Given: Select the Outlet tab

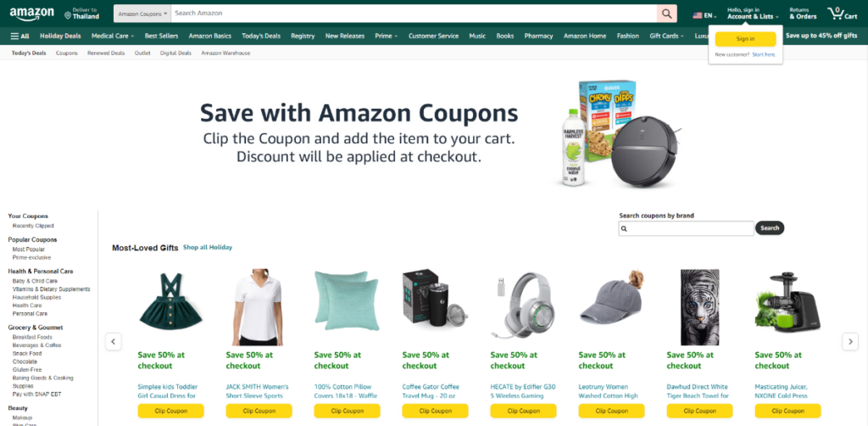Looking at the screenshot, I should pos(142,53).
